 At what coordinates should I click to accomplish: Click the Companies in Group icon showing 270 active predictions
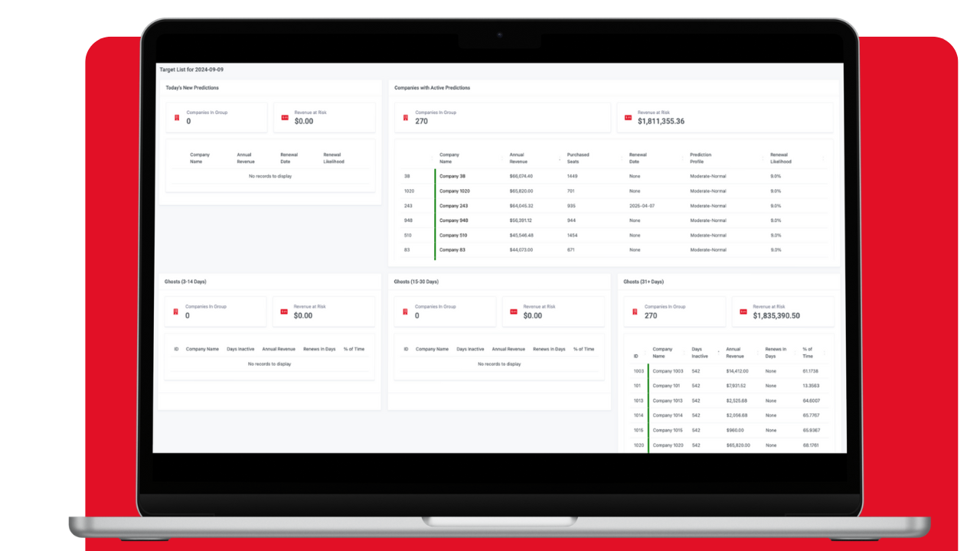pos(406,116)
